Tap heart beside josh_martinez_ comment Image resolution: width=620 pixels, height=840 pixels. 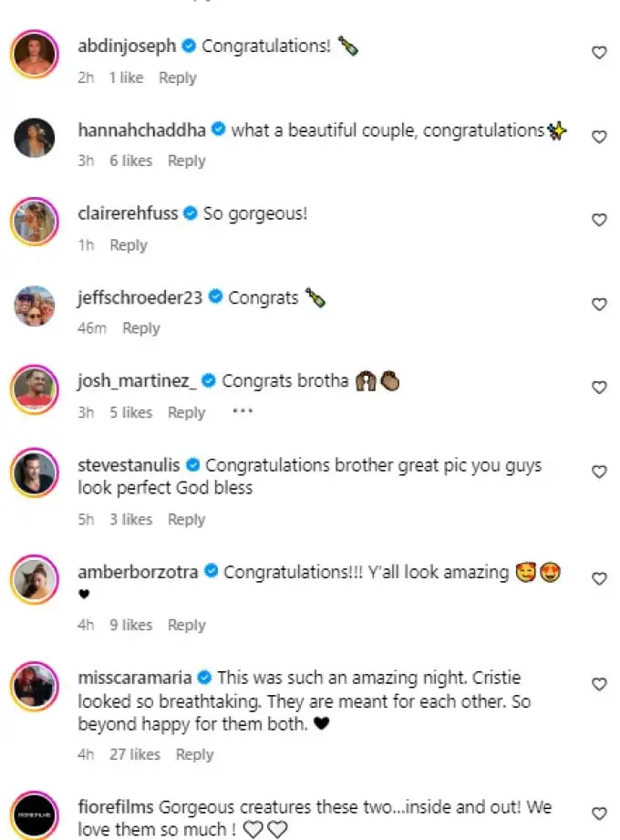[x=599, y=388]
